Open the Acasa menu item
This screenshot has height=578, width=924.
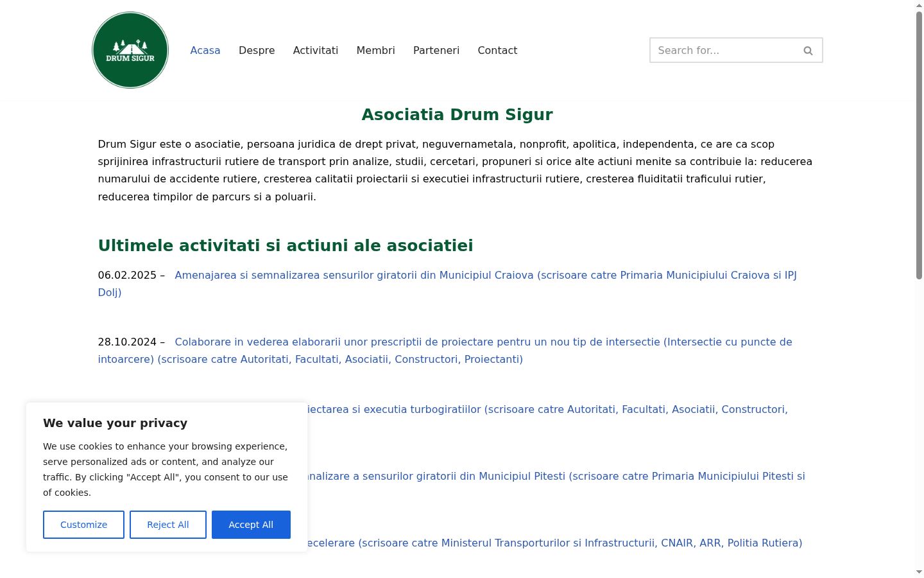click(x=205, y=50)
